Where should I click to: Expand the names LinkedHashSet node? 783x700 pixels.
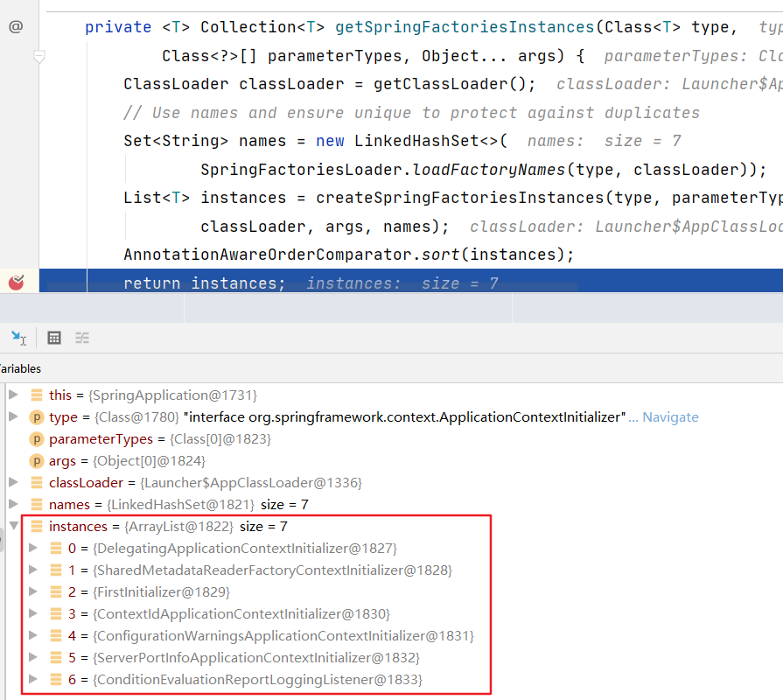click(x=13, y=504)
